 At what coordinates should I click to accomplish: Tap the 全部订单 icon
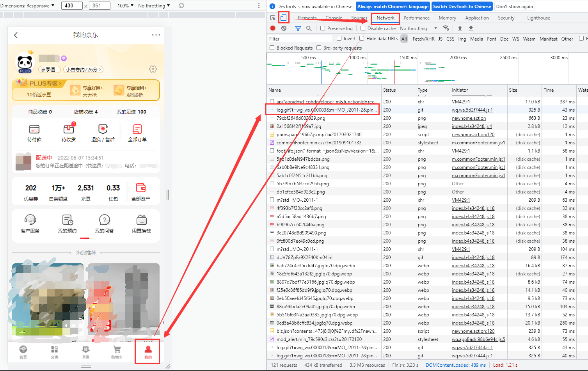click(x=137, y=129)
